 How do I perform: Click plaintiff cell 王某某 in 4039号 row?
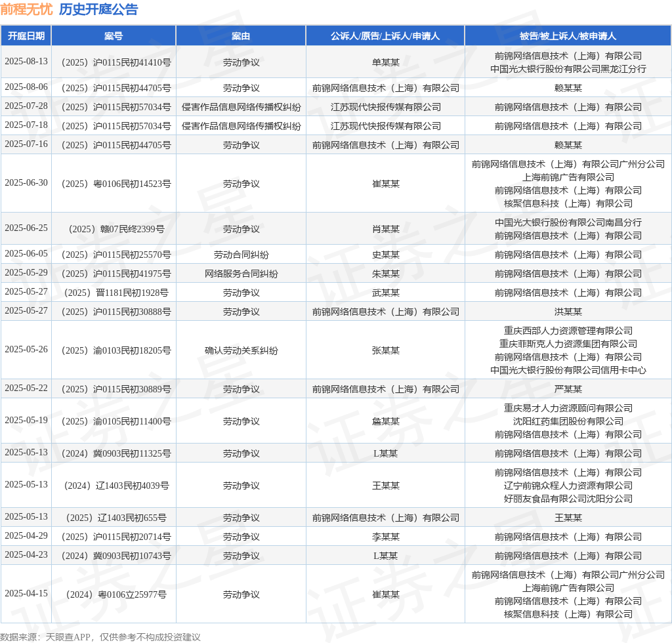tap(386, 486)
